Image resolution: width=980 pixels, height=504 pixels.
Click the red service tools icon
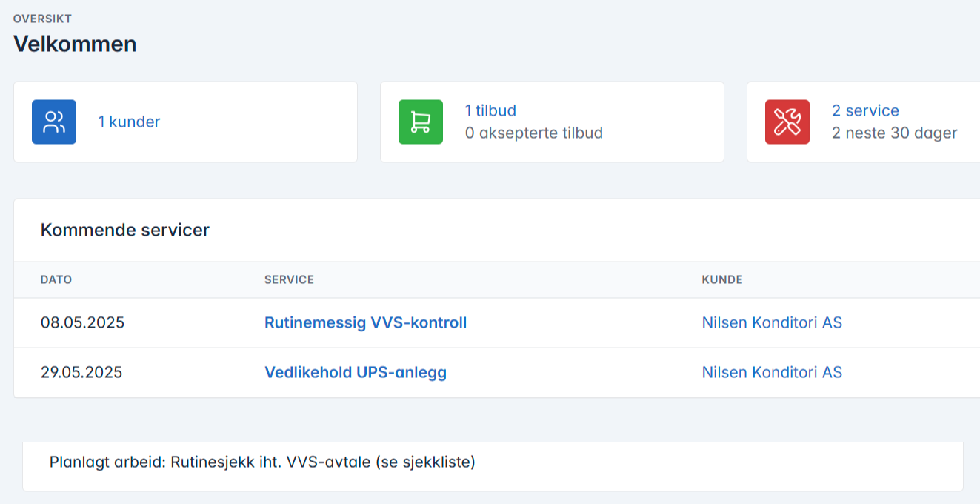pyautogui.click(x=787, y=122)
